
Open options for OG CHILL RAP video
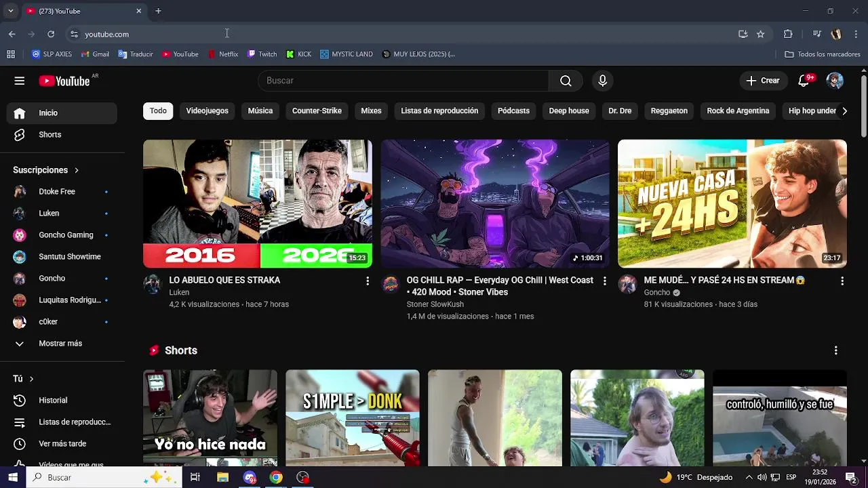click(605, 281)
